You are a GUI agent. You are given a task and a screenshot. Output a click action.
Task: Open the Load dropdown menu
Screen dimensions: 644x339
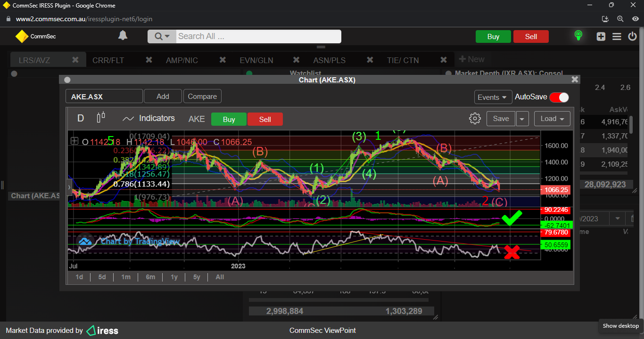click(x=552, y=119)
